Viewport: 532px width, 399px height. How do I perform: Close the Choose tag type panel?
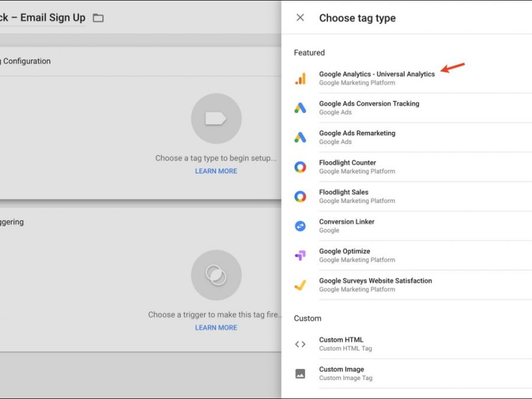click(300, 18)
